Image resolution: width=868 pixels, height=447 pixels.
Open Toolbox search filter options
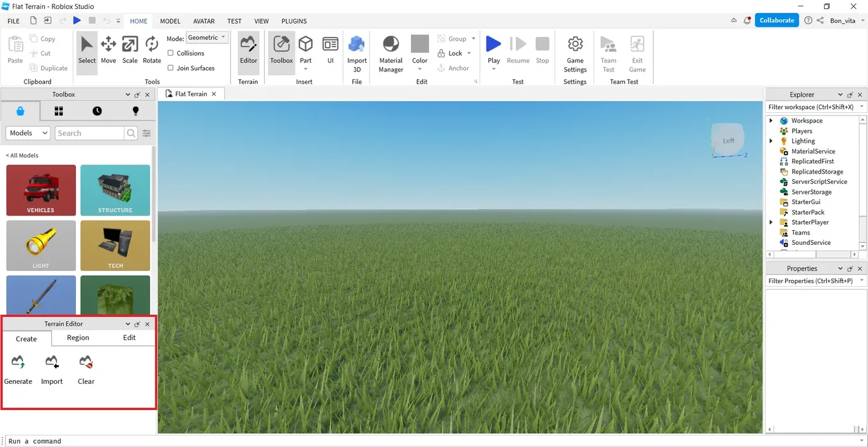click(x=147, y=133)
